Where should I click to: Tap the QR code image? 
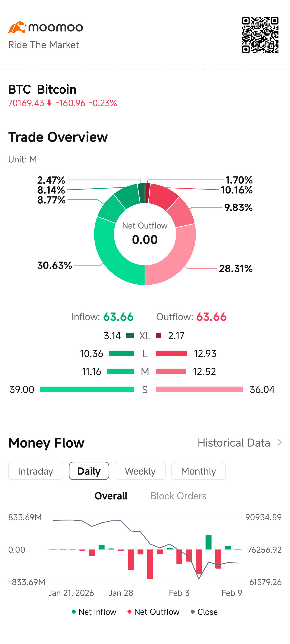260,35
